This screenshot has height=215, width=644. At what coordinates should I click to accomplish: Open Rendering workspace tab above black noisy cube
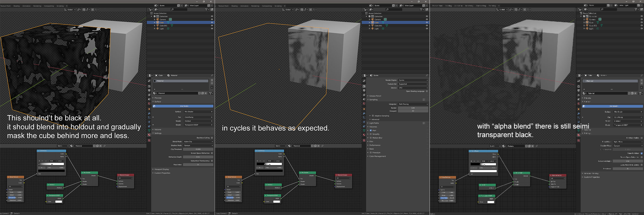pos(37,6)
